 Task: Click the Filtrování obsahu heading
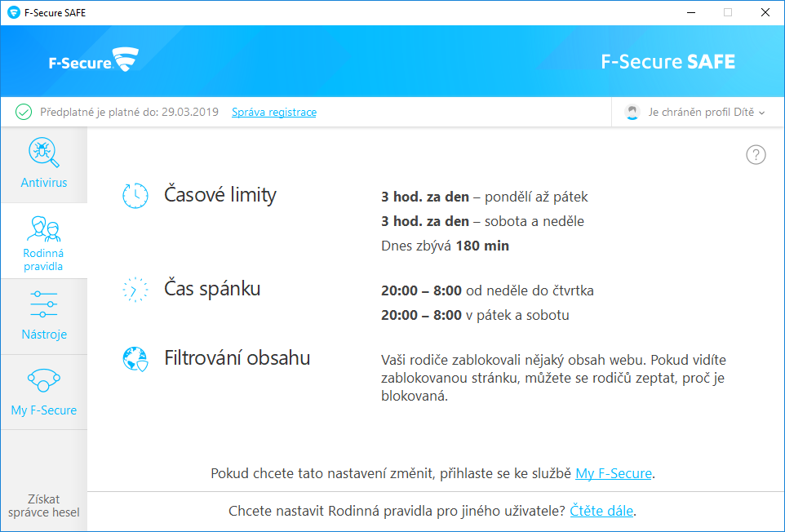[237, 358]
